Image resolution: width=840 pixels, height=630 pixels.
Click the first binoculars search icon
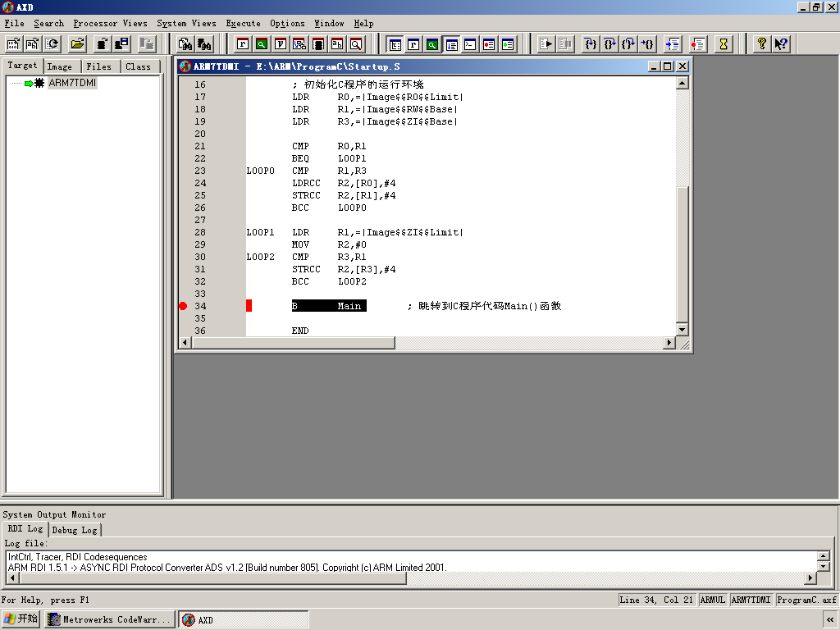click(185, 44)
